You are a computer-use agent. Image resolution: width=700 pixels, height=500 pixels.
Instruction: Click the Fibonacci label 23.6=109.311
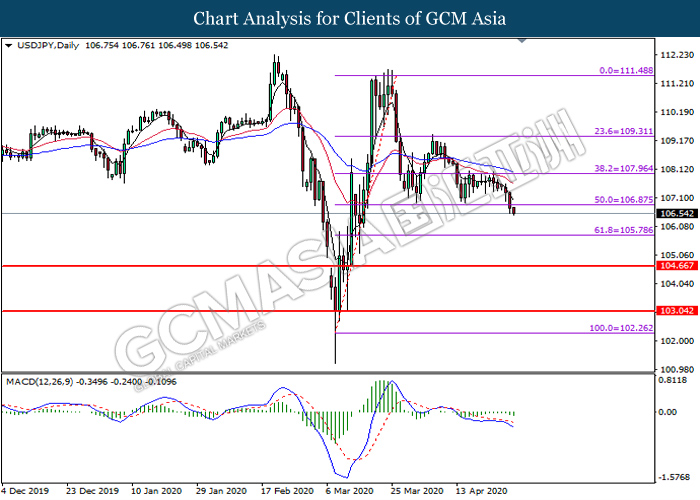point(624,131)
